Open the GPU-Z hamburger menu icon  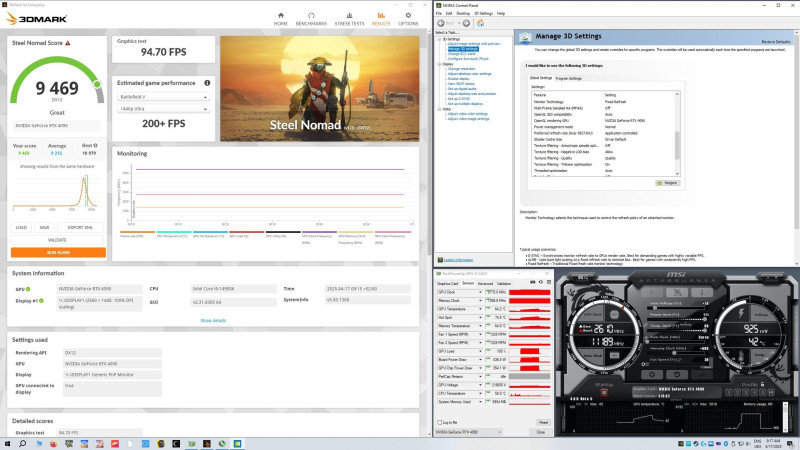549,282
